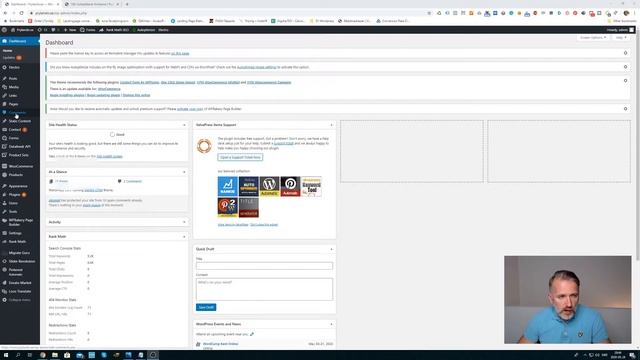Click the blue Rankie plugin thumbnail
Screen dimensions: 640x360
(228, 186)
